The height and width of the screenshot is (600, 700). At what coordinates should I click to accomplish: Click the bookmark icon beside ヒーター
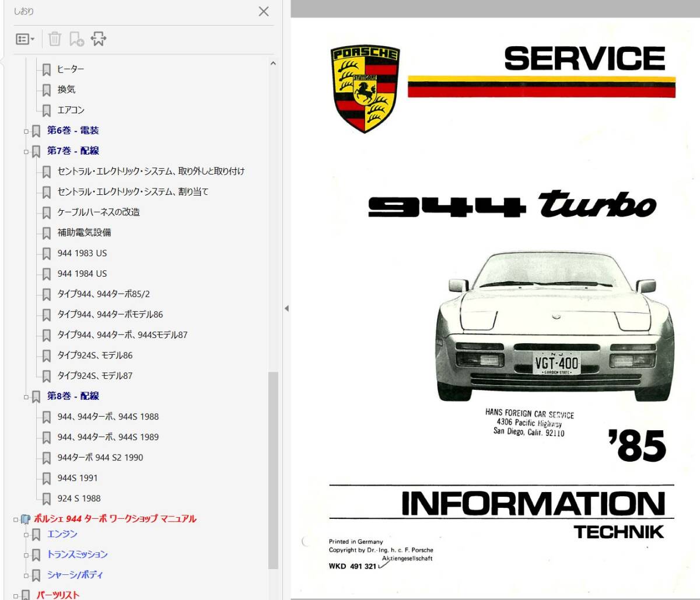47,69
